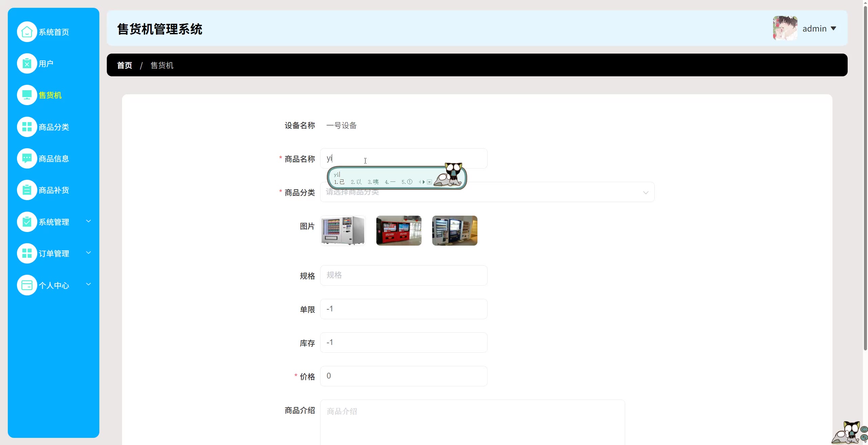Click 首页 breadcrumb link
The height and width of the screenshot is (445, 868).
[124, 65]
